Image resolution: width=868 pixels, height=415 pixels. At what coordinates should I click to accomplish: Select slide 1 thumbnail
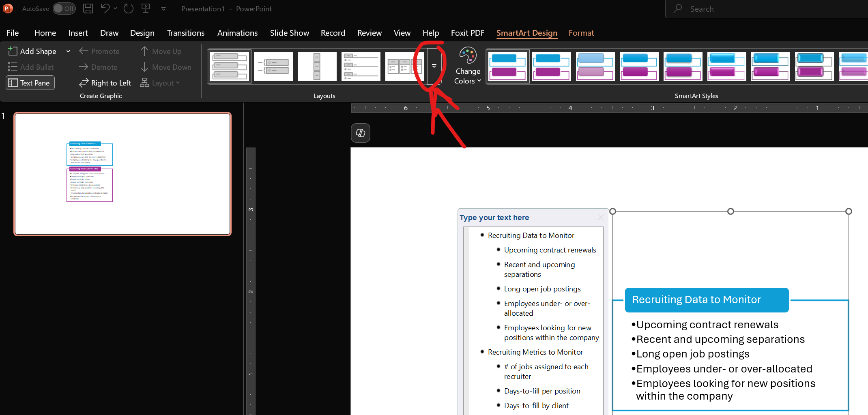coord(122,174)
